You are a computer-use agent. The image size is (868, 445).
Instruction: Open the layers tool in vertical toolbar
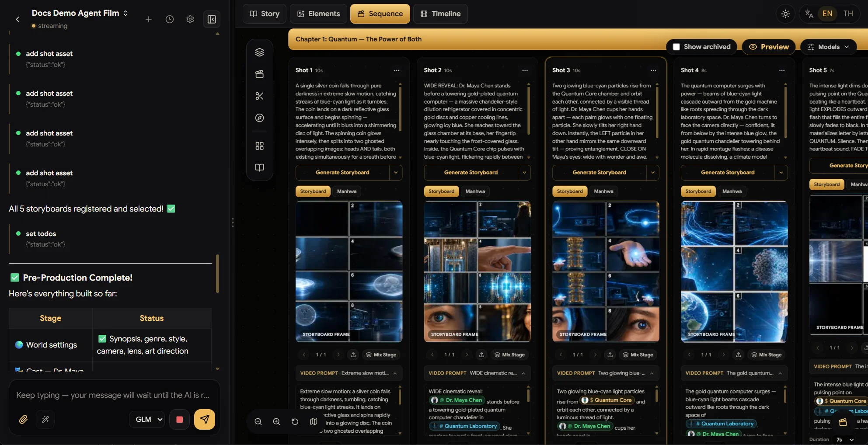(x=260, y=52)
